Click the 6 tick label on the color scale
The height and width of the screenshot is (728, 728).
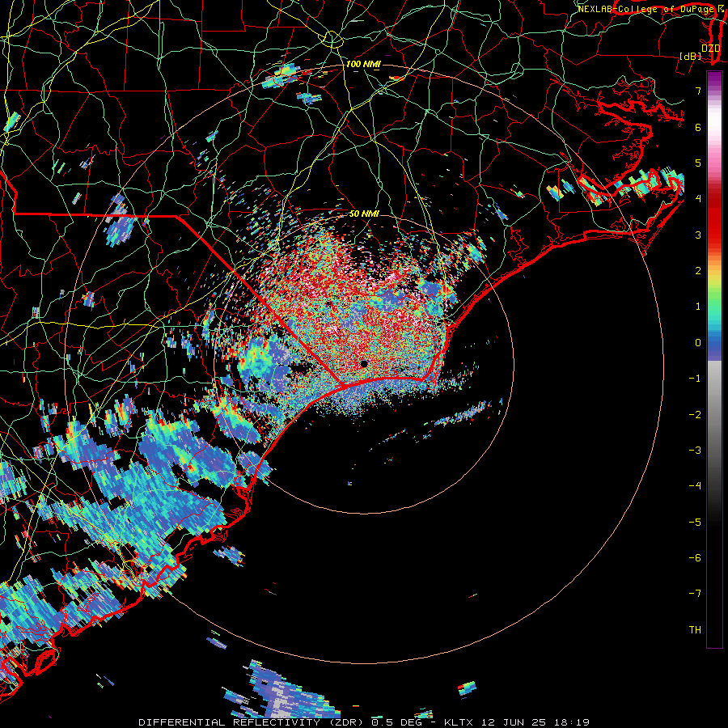point(698,127)
